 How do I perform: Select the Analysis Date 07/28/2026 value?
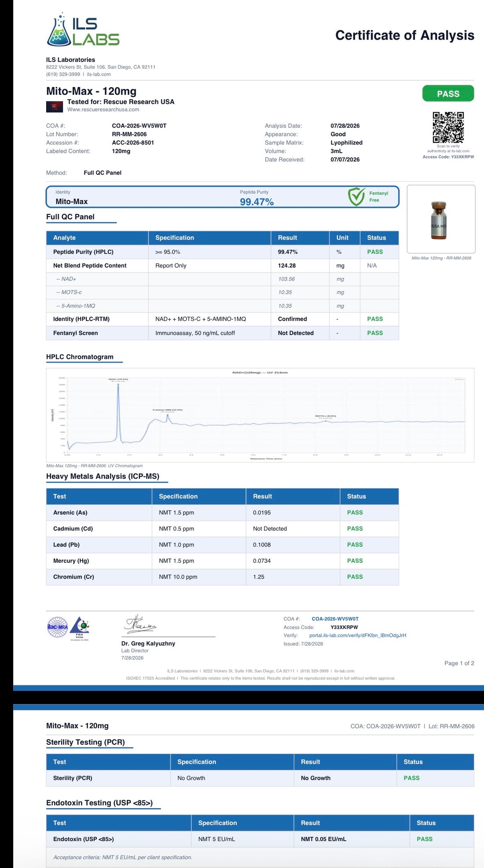(345, 126)
